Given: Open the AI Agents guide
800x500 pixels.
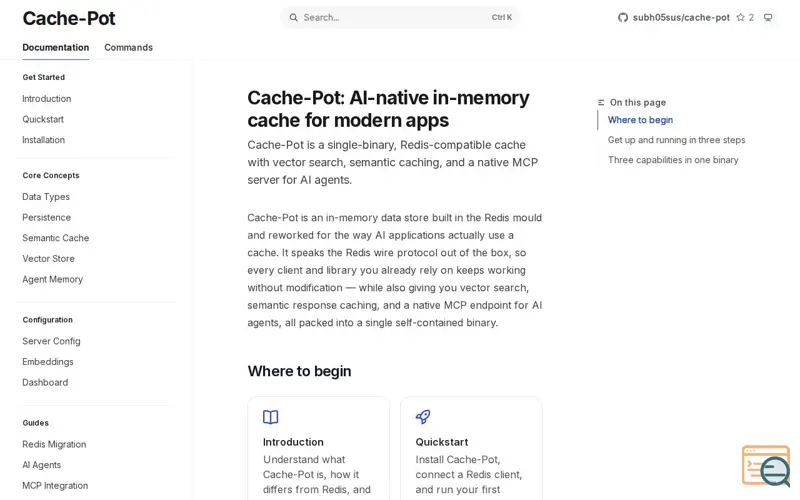Looking at the screenshot, I should (42, 465).
